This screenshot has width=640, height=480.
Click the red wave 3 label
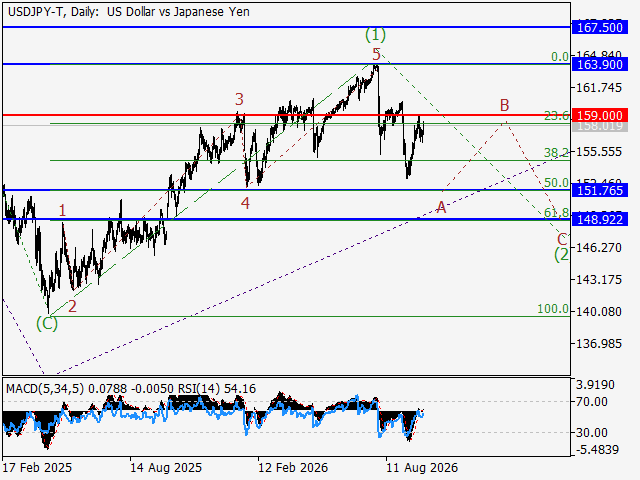(x=239, y=99)
